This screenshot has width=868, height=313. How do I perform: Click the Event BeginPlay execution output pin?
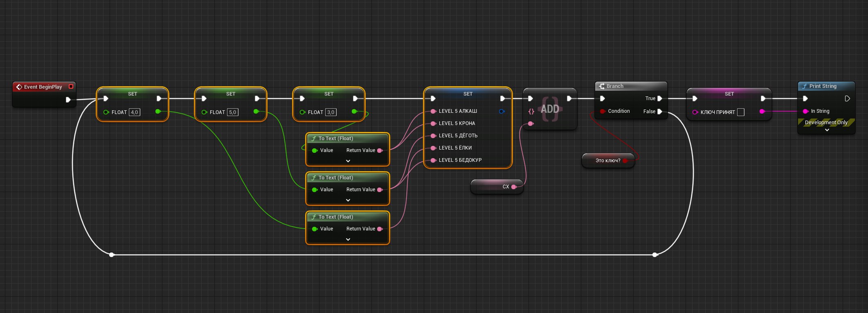pos(68,100)
